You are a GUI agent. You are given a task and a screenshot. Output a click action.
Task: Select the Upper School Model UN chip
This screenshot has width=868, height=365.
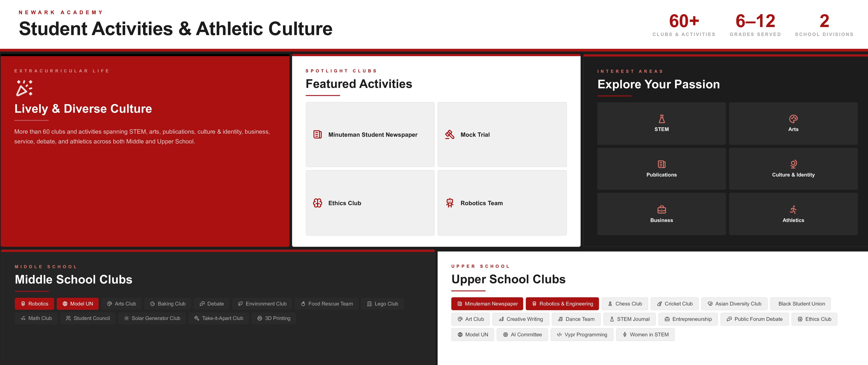coord(473,335)
